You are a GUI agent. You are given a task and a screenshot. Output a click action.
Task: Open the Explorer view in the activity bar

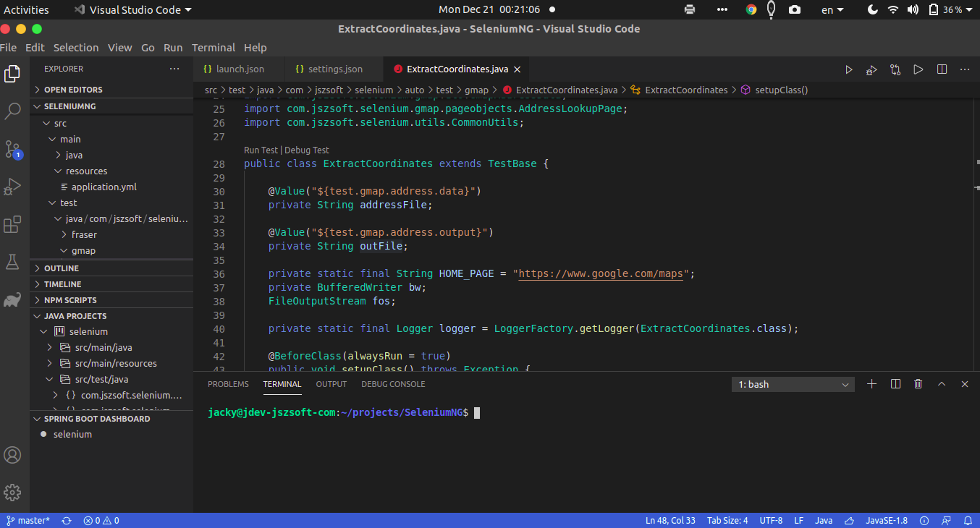pyautogui.click(x=12, y=73)
